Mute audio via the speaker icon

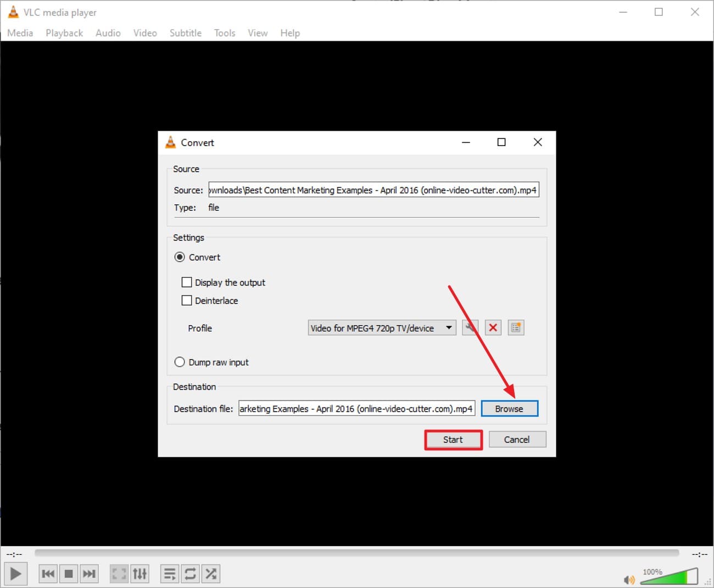pos(629,579)
